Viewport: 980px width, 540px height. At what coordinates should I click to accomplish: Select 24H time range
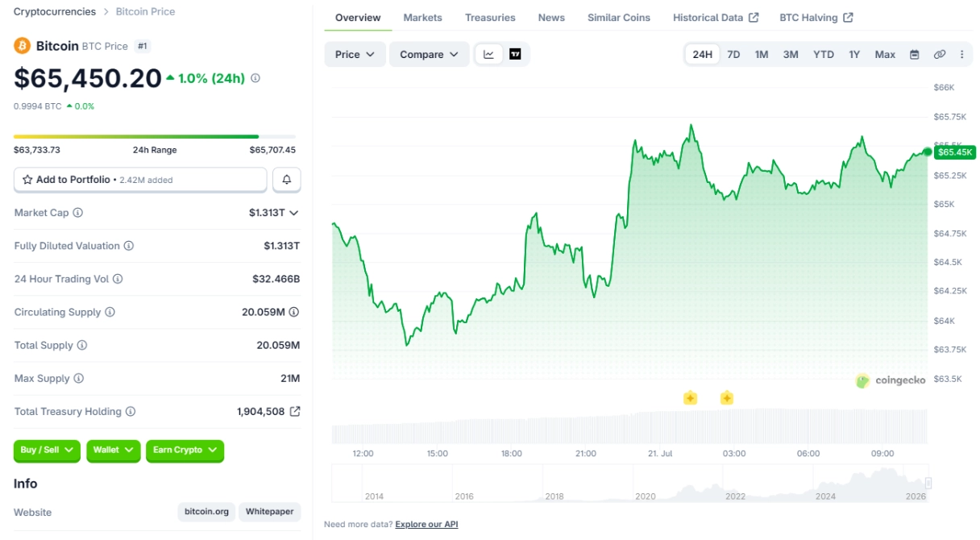point(702,54)
